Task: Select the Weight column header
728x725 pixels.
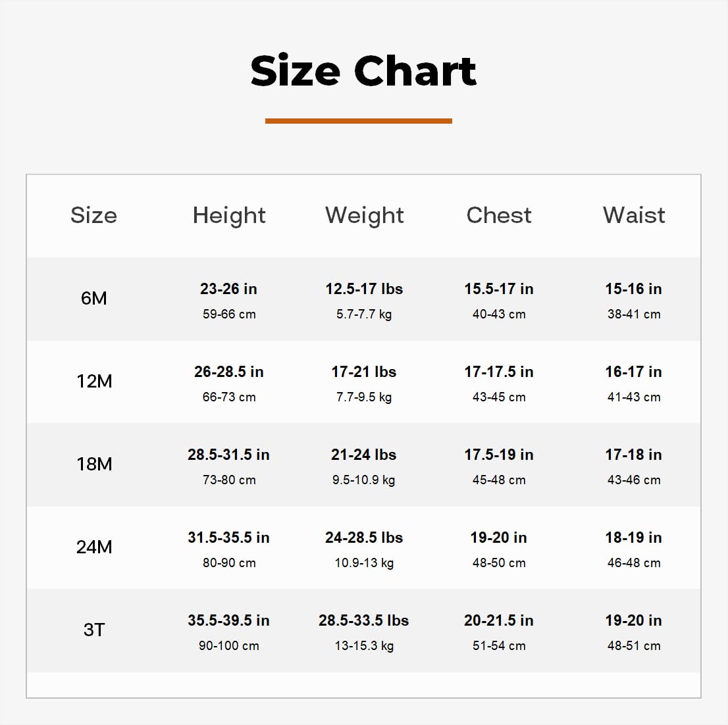Action: tap(365, 216)
